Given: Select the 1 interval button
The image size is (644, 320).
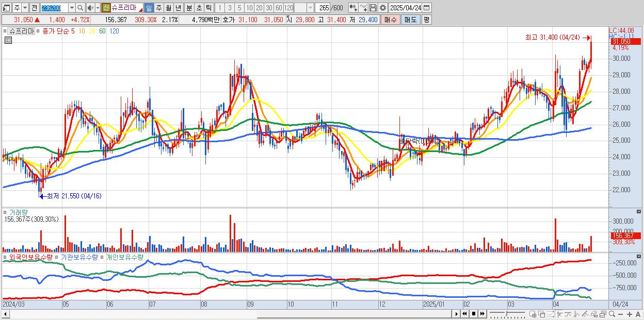Looking at the screenshot, I should [219, 8].
